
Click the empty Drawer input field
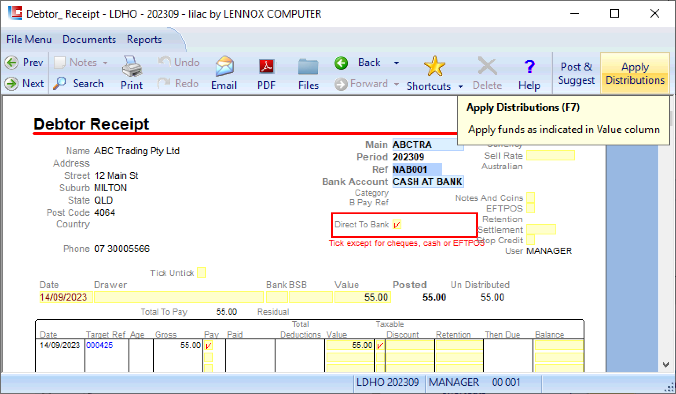point(179,297)
